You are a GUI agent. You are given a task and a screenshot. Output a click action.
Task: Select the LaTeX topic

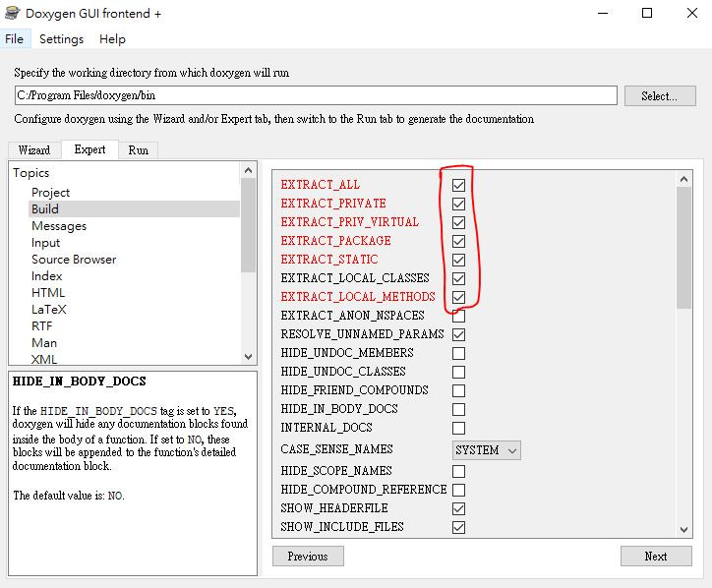(x=49, y=310)
